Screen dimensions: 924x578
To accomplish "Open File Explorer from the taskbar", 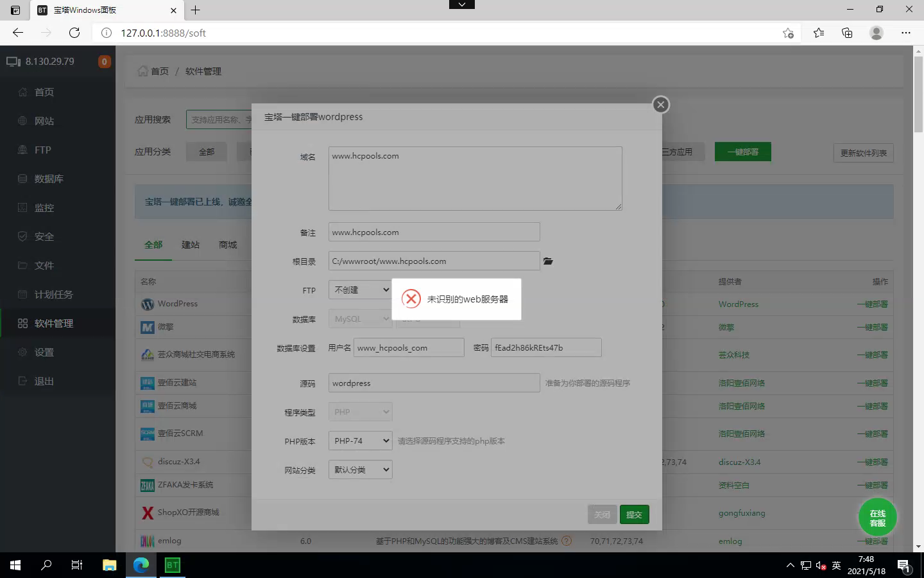I will [x=109, y=565].
